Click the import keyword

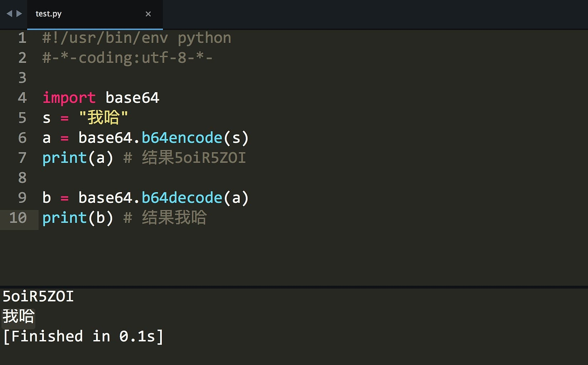[69, 98]
